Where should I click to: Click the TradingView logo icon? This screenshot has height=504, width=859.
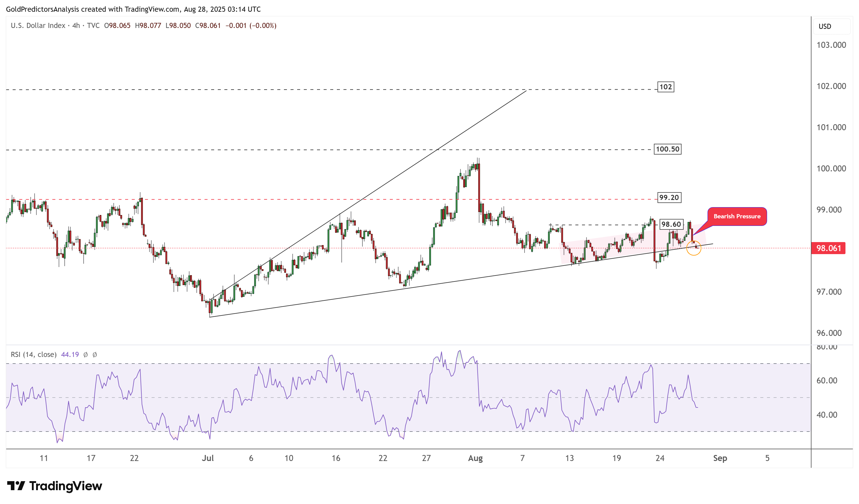pos(16,486)
